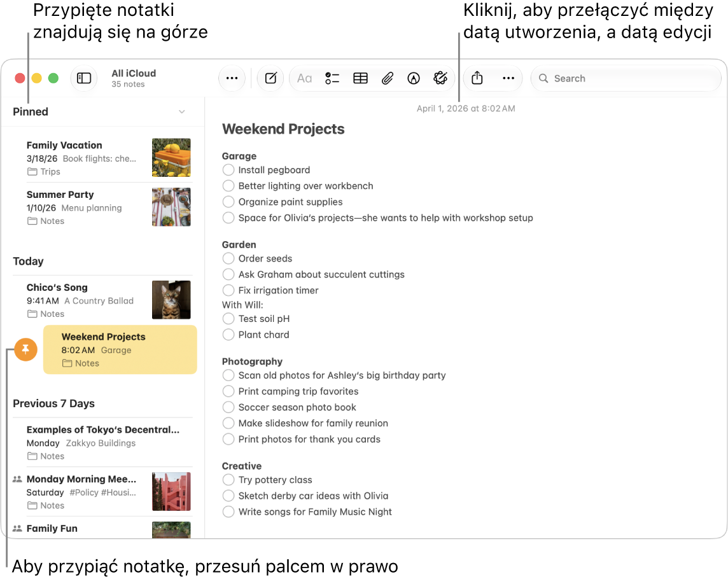Click the pink building thumbnail
Image resolution: width=728 pixels, height=579 pixels.
(x=171, y=491)
